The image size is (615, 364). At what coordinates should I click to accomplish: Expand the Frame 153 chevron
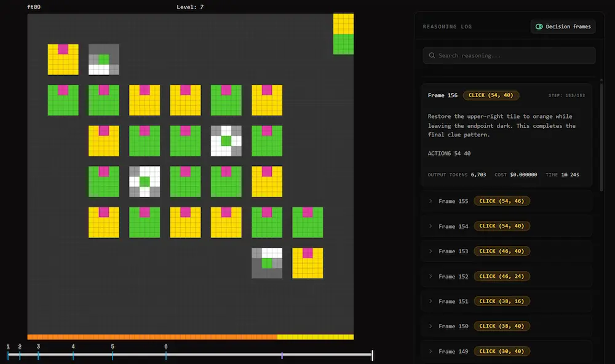click(430, 251)
